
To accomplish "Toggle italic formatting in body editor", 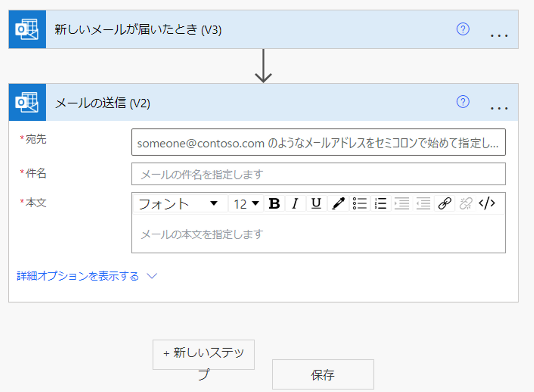I will 295,203.
